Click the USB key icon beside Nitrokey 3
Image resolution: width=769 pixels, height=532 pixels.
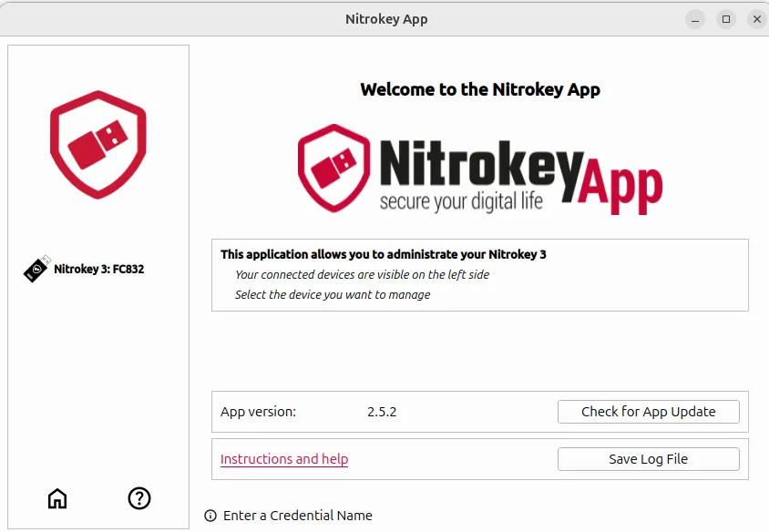[36, 270]
